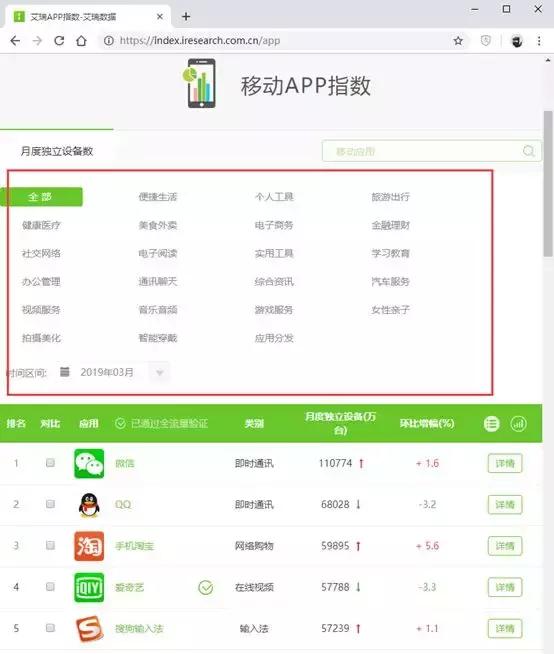The width and height of the screenshot is (554, 654).
Task: Click the Sogou input method app icon
Action: (89, 629)
